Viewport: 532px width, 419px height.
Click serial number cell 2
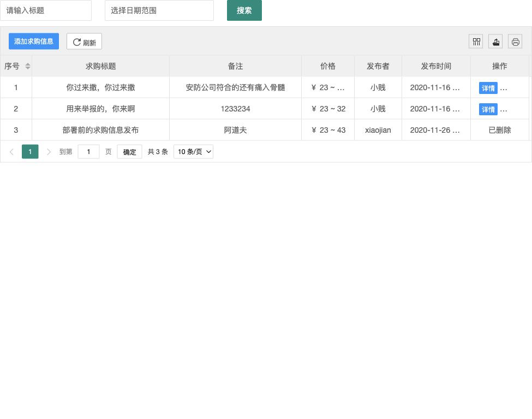coord(16,109)
